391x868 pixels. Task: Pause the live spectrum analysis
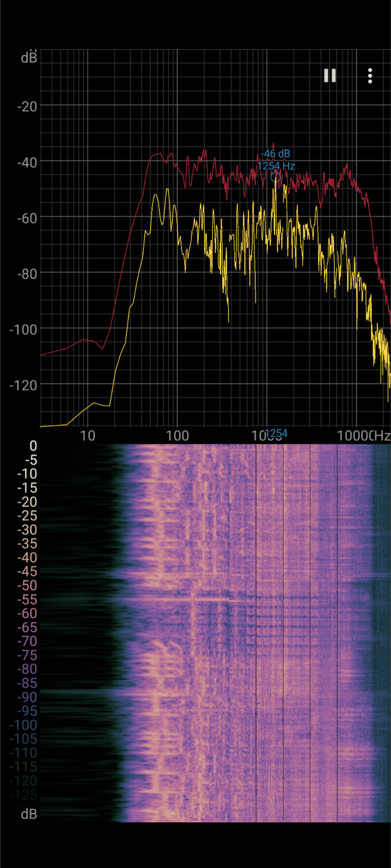[x=329, y=75]
